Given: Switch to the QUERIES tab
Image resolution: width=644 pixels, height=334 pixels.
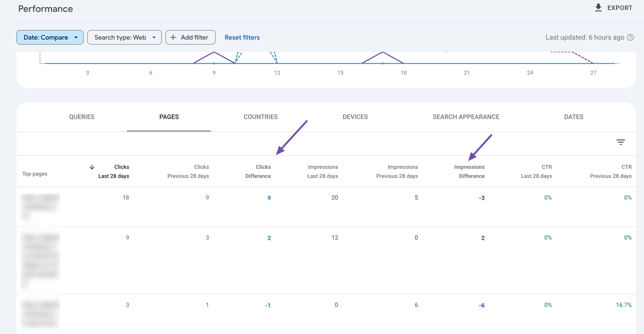Looking at the screenshot, I should click(x=82, y=117).
